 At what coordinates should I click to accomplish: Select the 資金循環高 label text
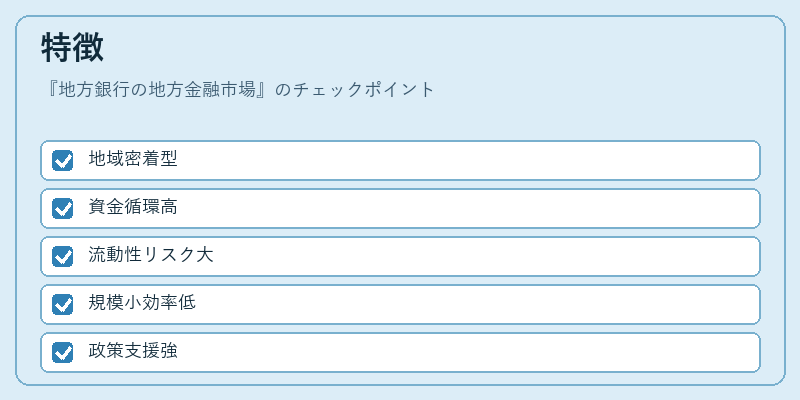(133, 207)
